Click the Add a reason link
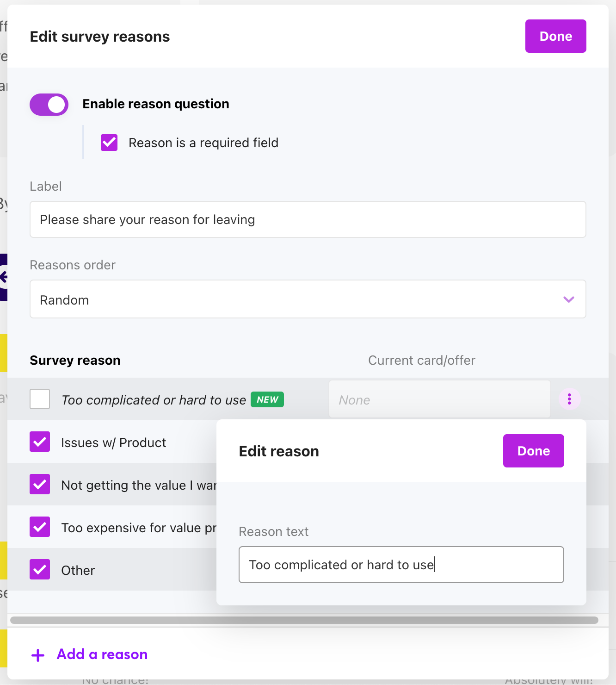This screenshot has height=685, width=616. (x=102, y=654)
